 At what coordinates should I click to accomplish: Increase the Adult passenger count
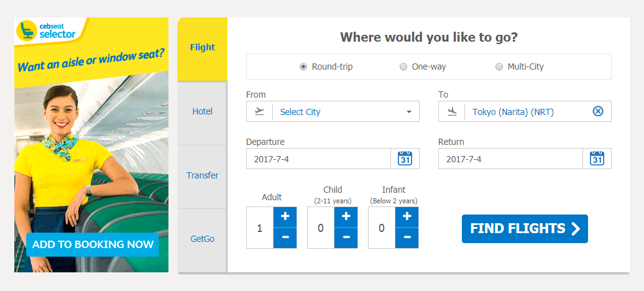285,217
